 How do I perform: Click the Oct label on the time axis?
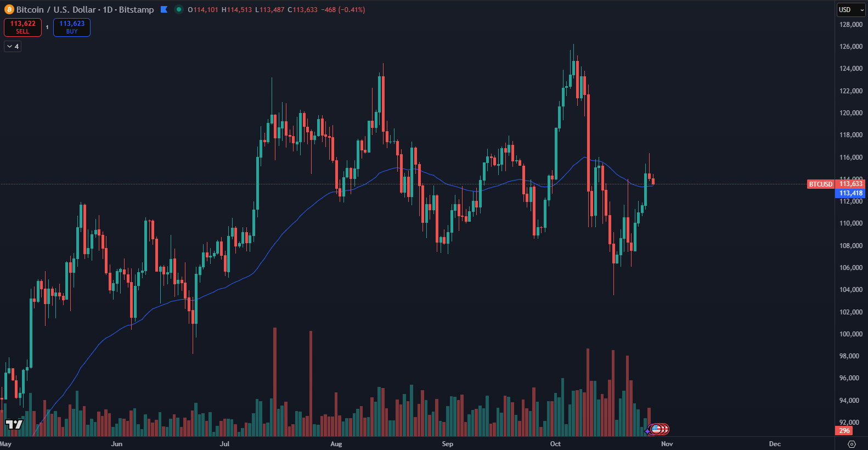556,444
